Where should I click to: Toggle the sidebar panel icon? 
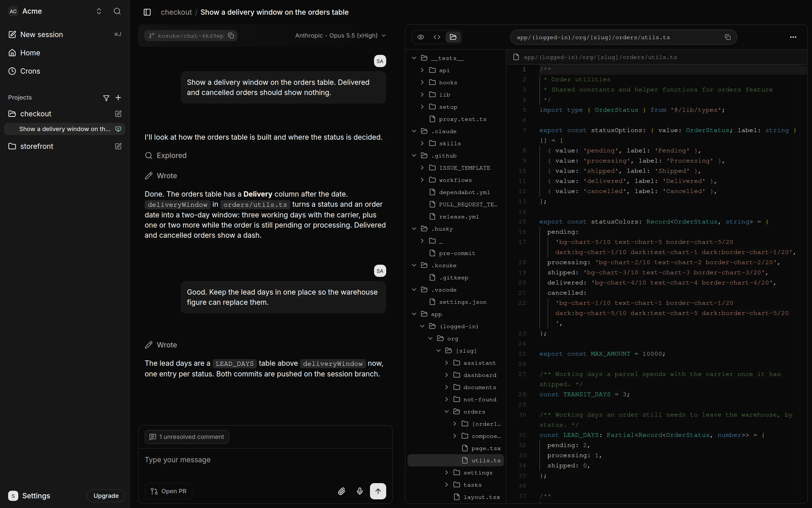click(147, 12)
